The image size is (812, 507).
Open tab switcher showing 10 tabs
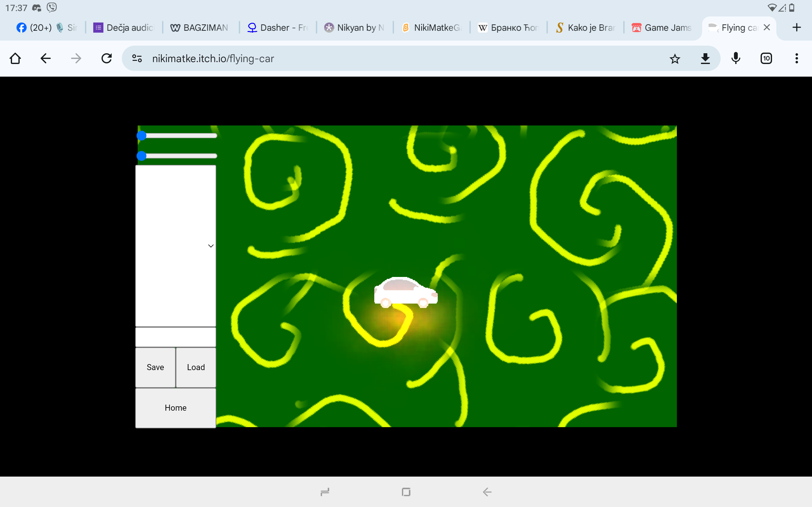[766, 58]
